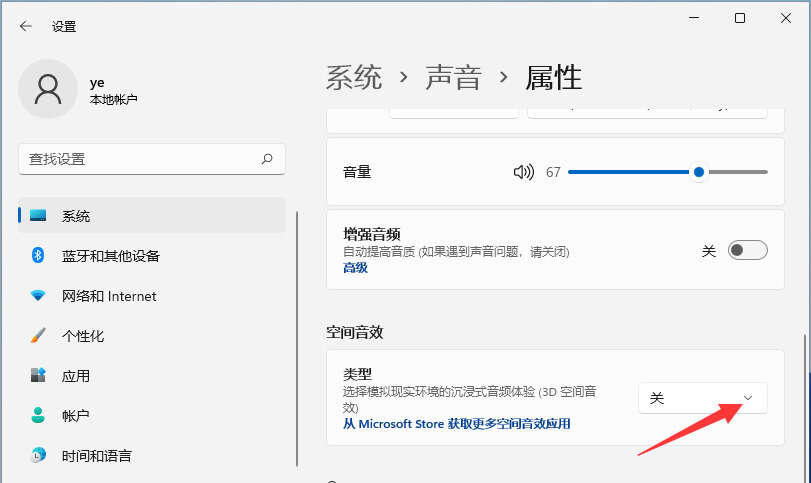Maximize the Settings window
Image resolution: width=811 pixels, height=483 pixels.
coord(740,18)
